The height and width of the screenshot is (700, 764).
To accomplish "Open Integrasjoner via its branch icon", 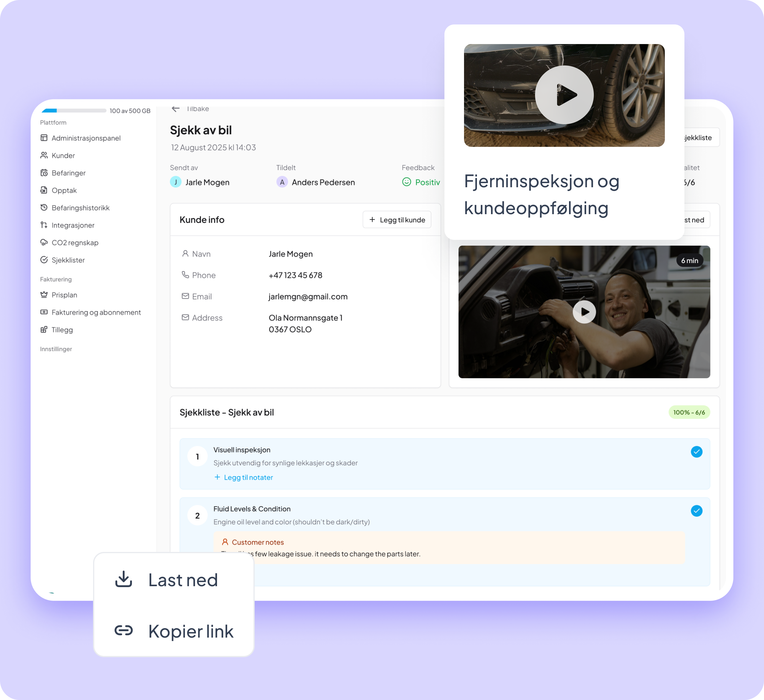I will point(44,225).
